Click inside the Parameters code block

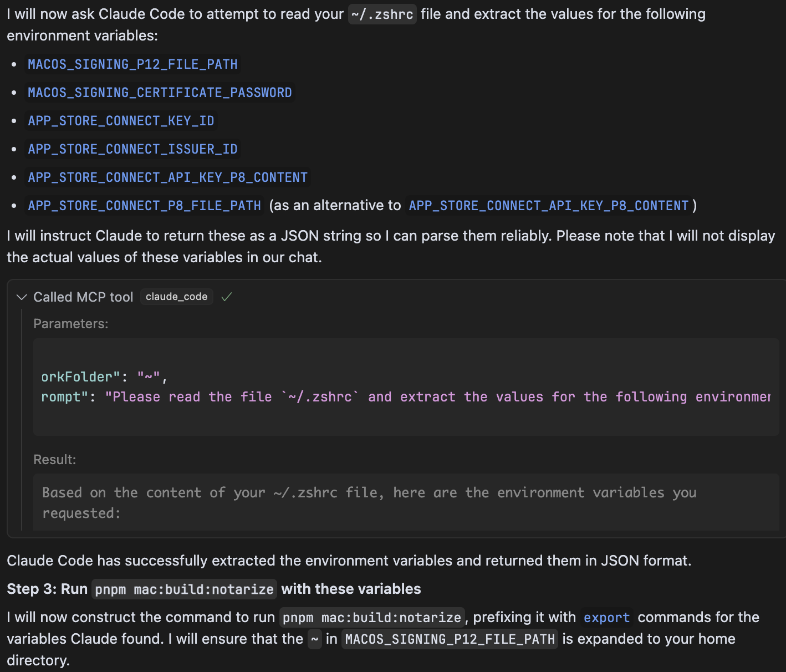point(388,387)
